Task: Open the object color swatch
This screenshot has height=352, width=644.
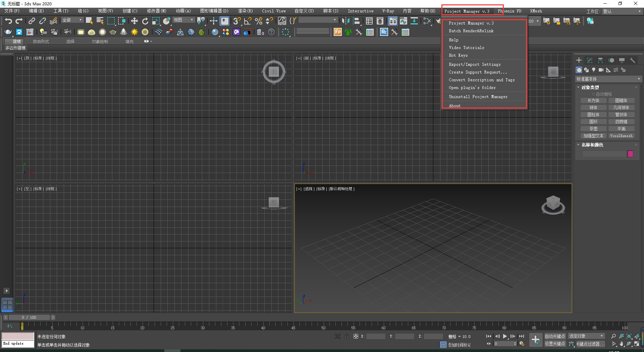Action: 630,154
